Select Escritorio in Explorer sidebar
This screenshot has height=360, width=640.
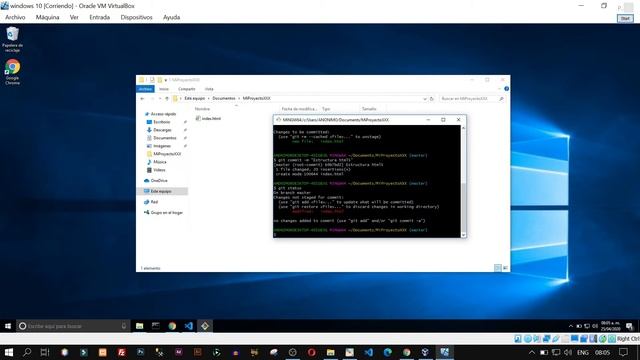[x=162, y=122]
